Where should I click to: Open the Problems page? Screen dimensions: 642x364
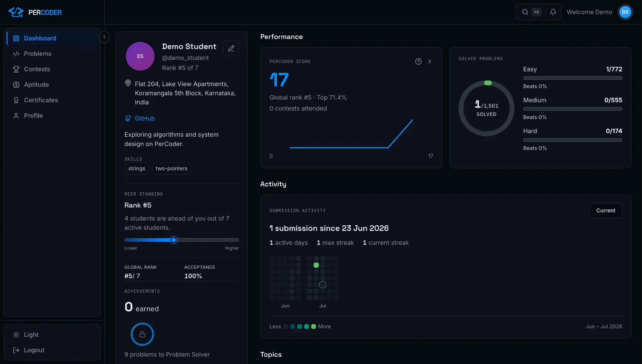point(52,54)
